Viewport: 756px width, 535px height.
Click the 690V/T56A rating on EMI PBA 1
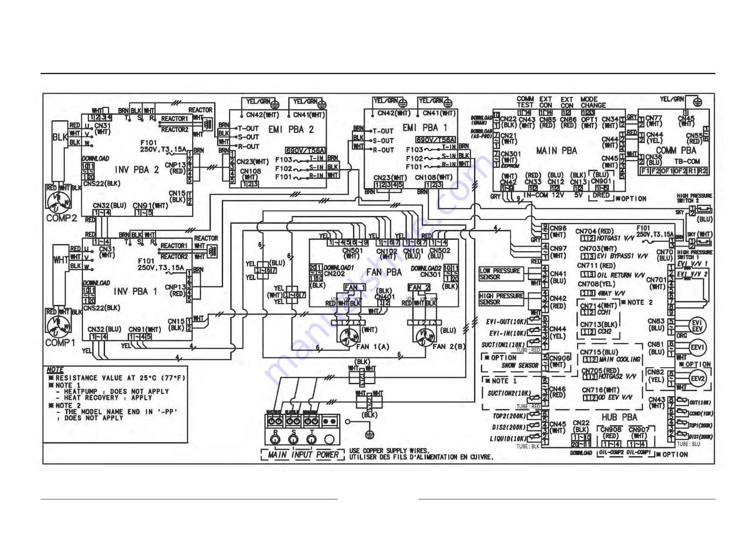(x=436, y=139)
